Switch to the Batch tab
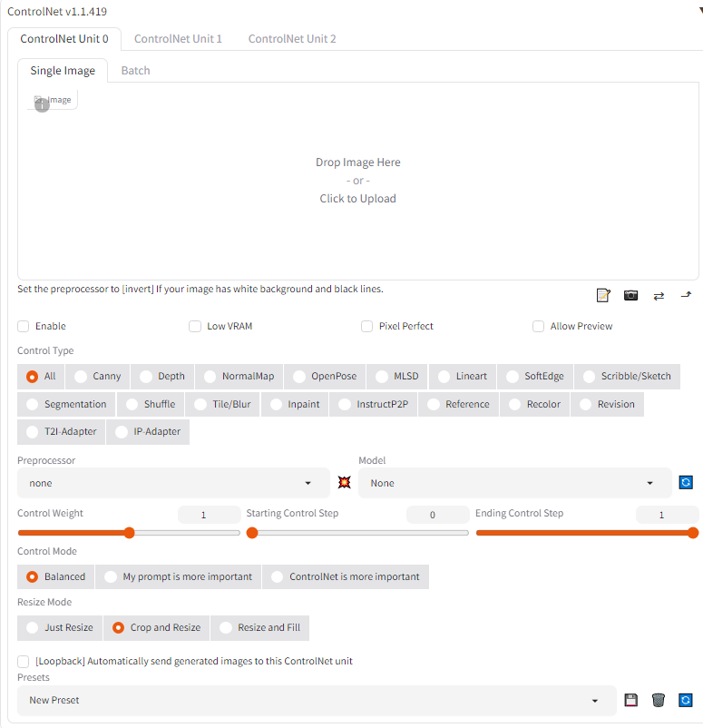 (x=135, y=71)
